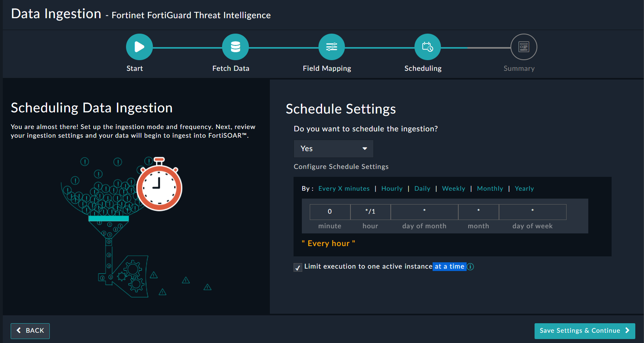Focus the day of month cron field
Screen dimensions: 644x343
pos(424,212)
